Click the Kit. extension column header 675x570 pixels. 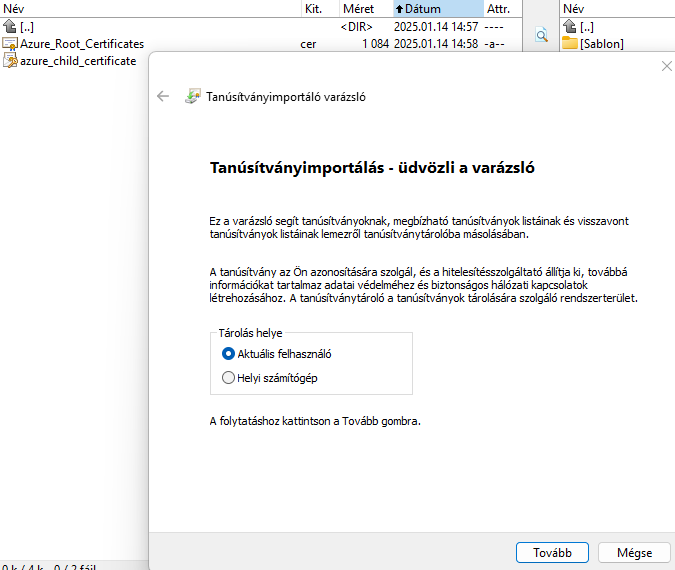click(x=315, y=8)
